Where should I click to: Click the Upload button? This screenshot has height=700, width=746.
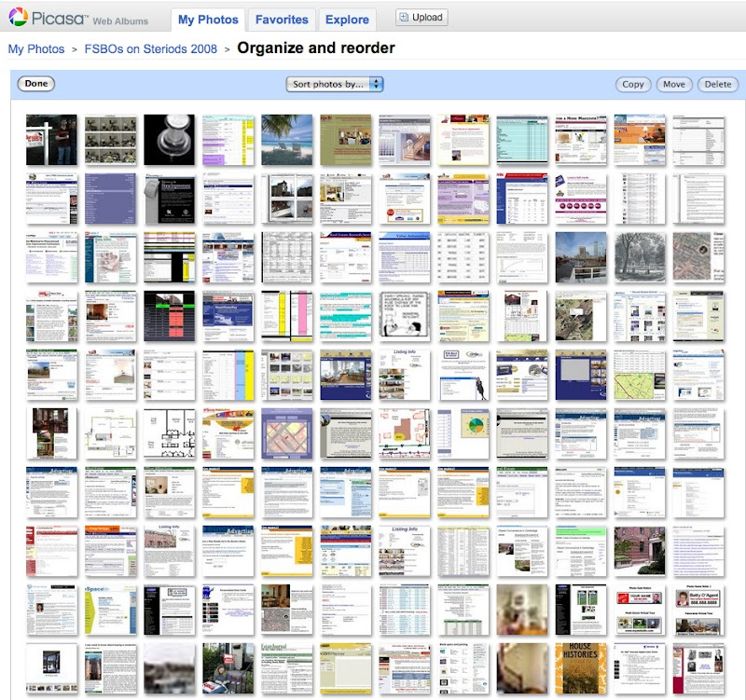click(421, 17)
